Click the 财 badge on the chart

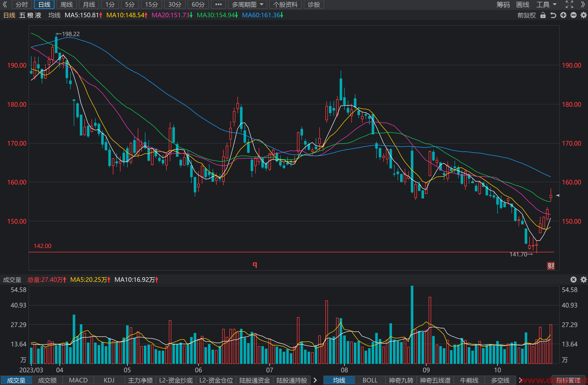[x=551, y=266]
